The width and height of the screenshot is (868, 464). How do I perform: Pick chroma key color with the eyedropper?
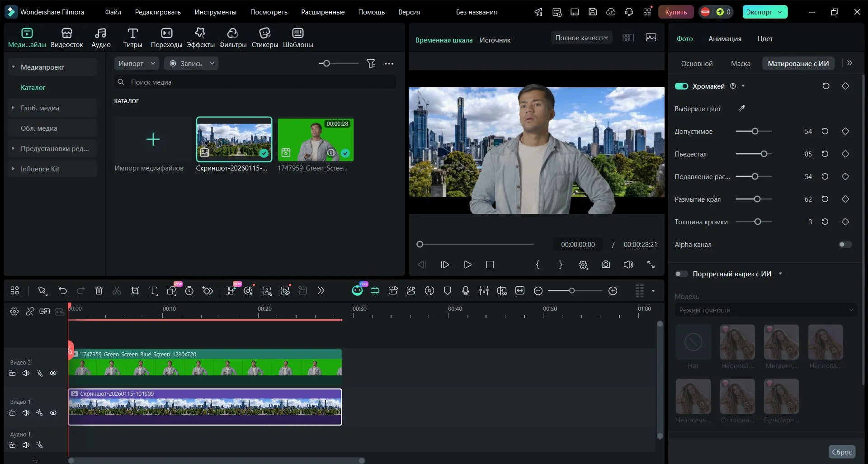pos(741,109)
